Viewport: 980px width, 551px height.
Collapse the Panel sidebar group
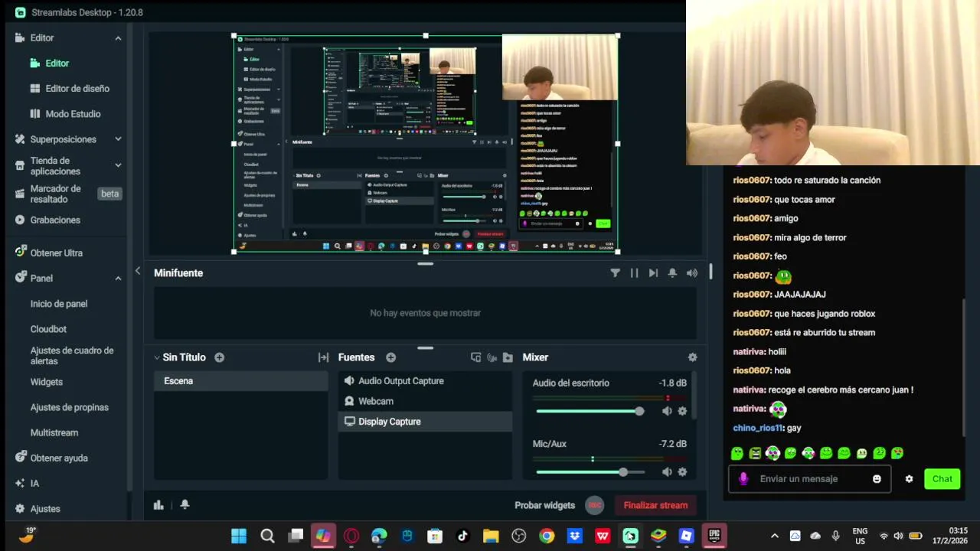[118, 278]
